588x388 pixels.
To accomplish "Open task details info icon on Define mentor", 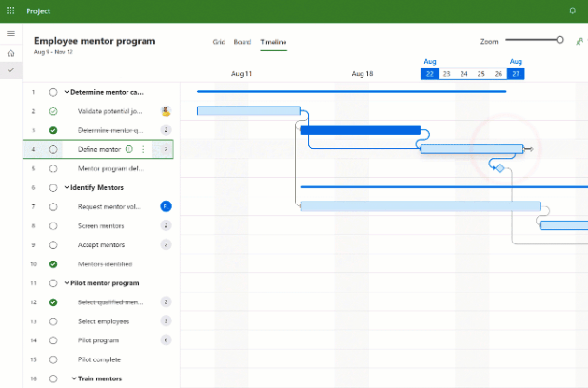I will pos(128,149).
